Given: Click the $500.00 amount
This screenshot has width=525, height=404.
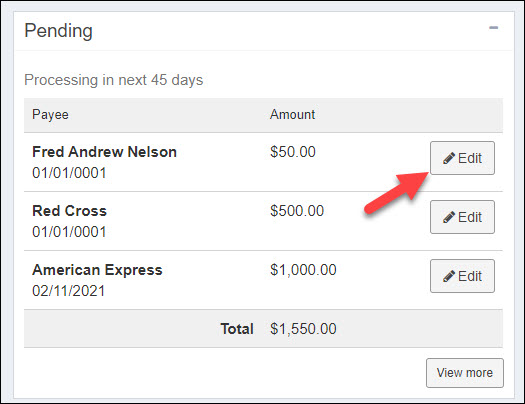Looking at the screenshot, I should point(297,211).
